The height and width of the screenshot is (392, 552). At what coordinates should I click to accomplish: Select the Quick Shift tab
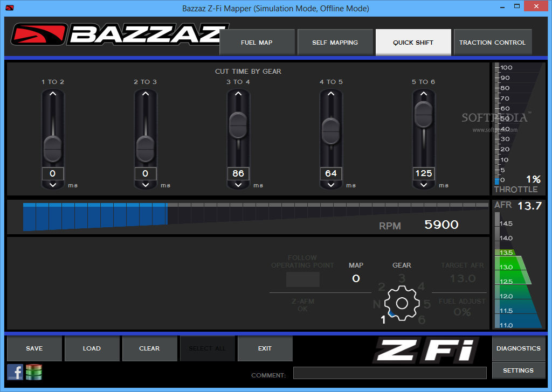click(413, 43)
